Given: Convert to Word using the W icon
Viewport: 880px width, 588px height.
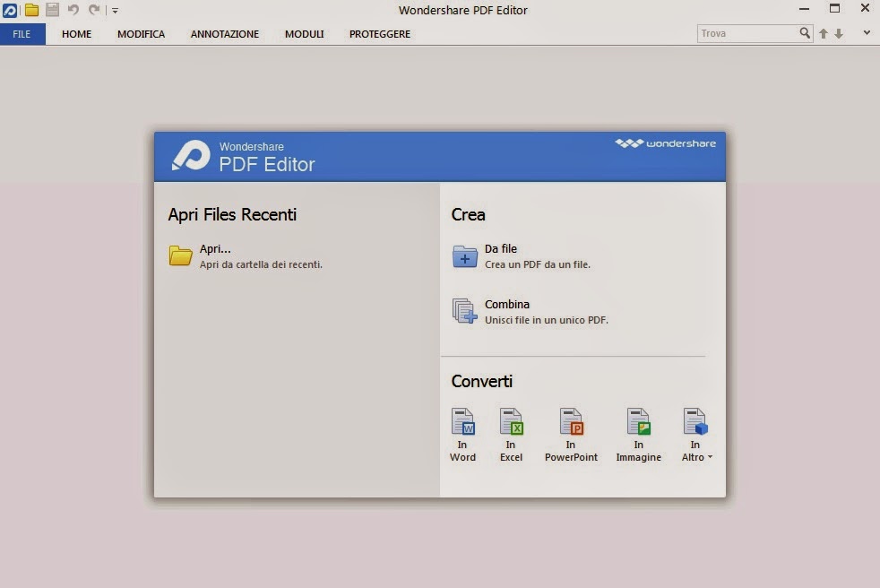Looking at the screenshot, I should (x=463, y=422).
